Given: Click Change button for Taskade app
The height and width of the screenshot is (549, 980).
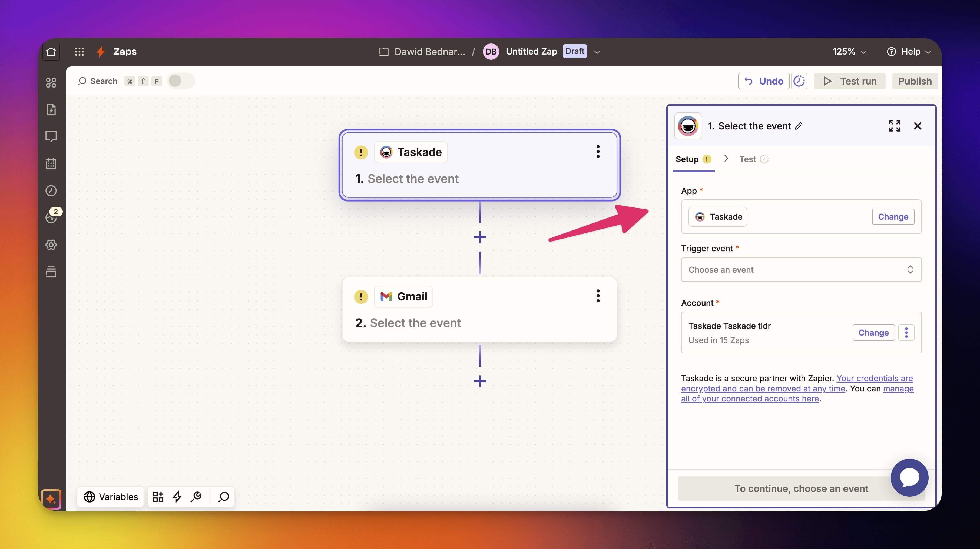Looking at the screenshot, I should point(893,217).
